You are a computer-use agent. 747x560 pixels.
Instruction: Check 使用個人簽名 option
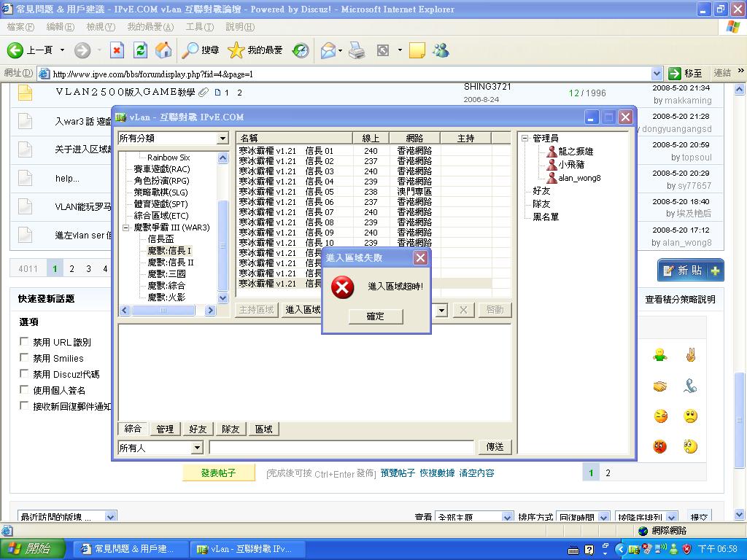coord(25,389)
